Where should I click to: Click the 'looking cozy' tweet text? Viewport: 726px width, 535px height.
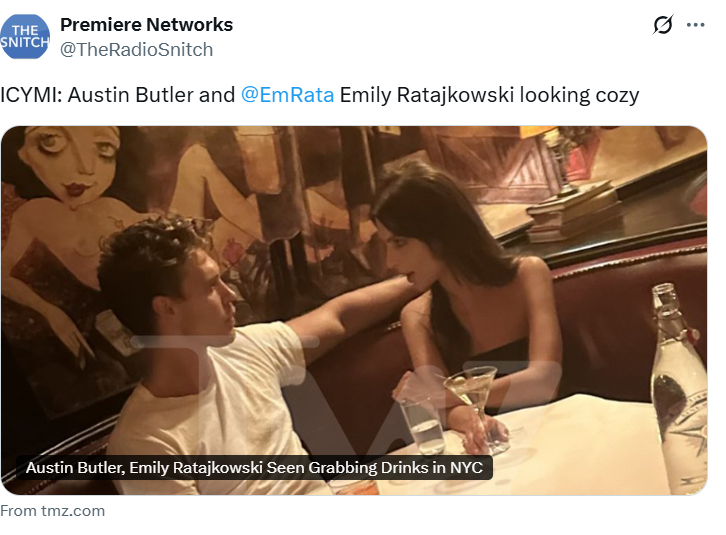(x=579, y=95)
